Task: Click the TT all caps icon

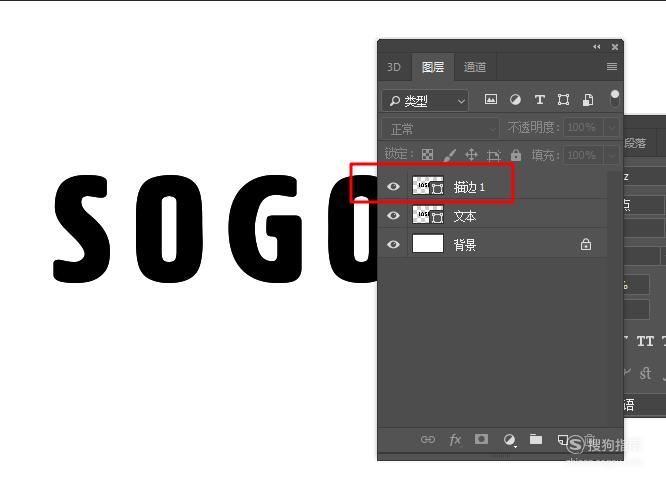Action: click(645, 341)
